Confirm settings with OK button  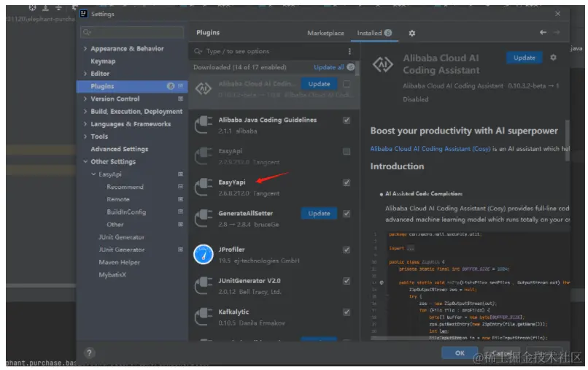[460, 352]
